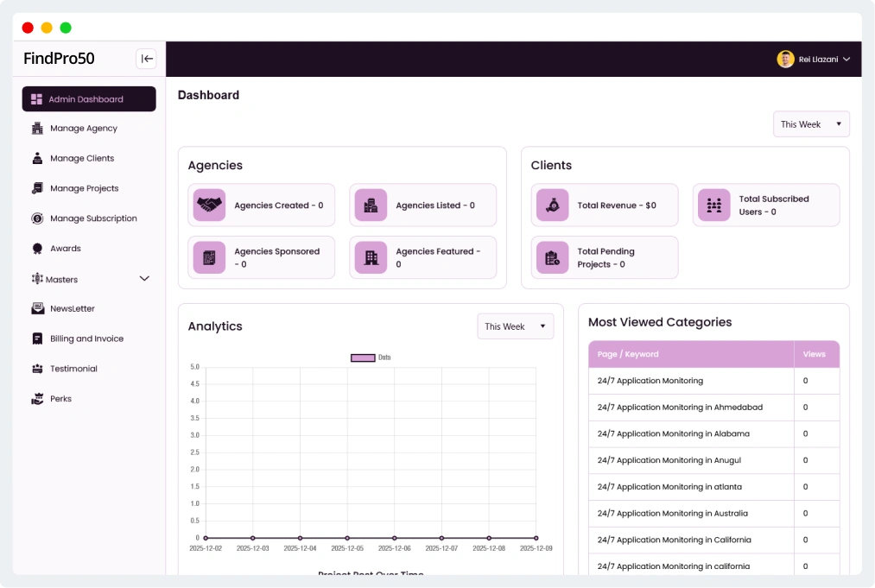This screenshot has height=588, width=875.
Task: Click the Agencies Listed building icon
Action: pos(371,205)
